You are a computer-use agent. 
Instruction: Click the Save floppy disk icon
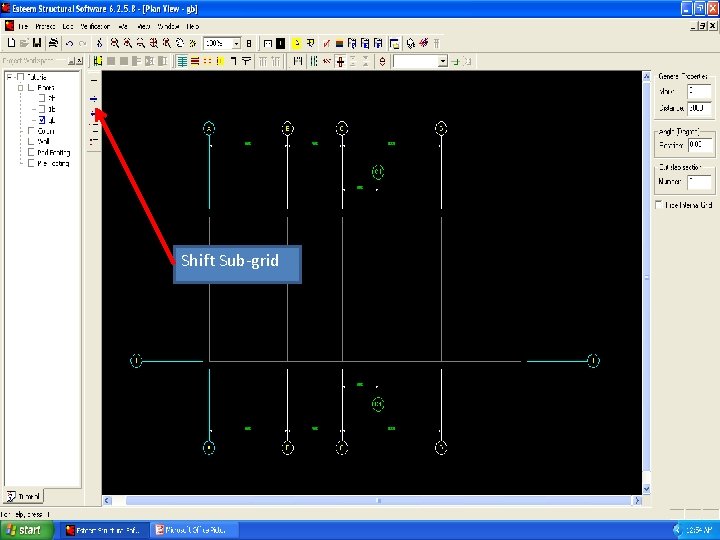(37, 43)
